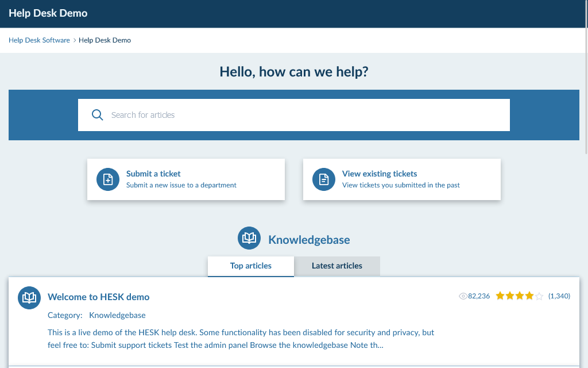The height and width of the screenshot is (368, 588).
Task: Click the empty fifth rating star
Action: 539,296
